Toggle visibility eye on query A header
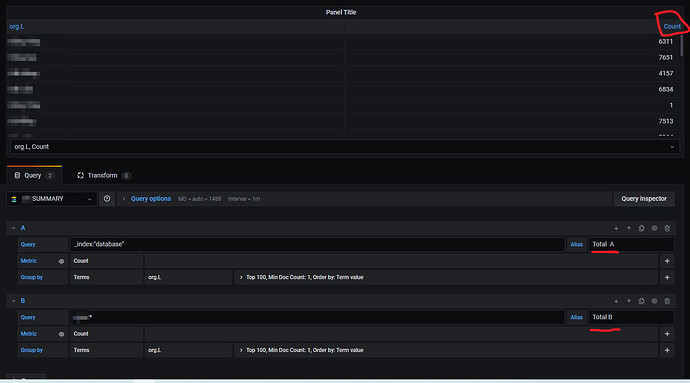The height and width of the screenshot is (383, 690). pyautogui.click(x=654, y=228)
